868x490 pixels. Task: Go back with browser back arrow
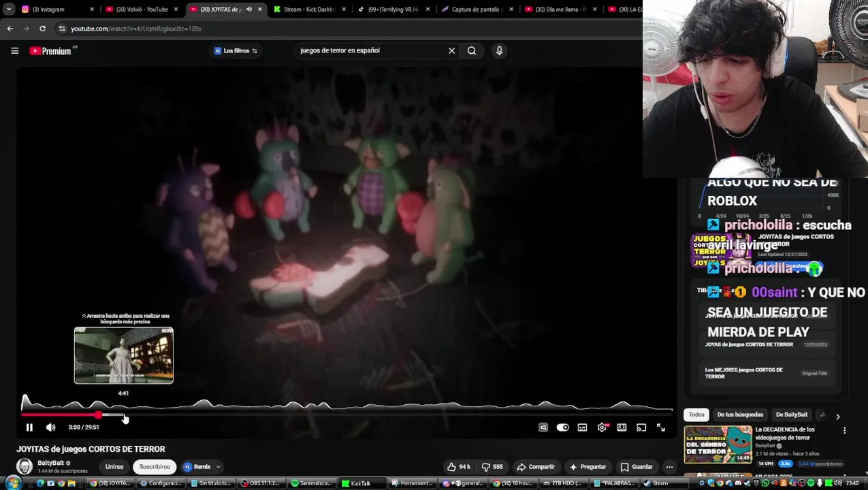10,29
